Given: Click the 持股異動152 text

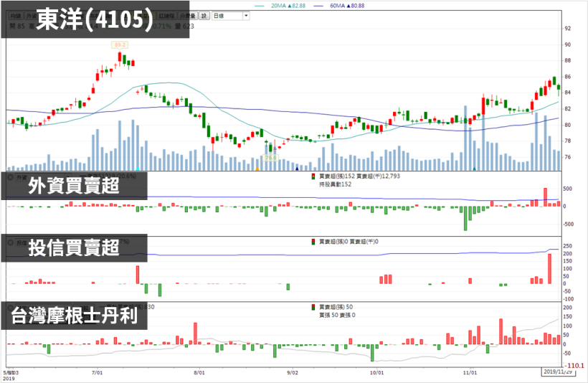Looking at the screenshot, I should (x=336, y=184).
